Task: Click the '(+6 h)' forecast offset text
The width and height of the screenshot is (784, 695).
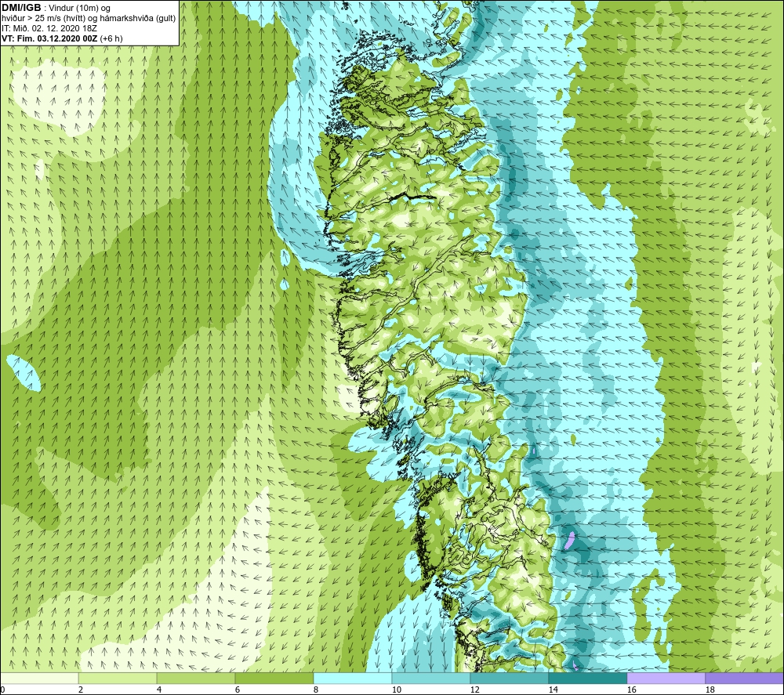Action: coord(111,38)
